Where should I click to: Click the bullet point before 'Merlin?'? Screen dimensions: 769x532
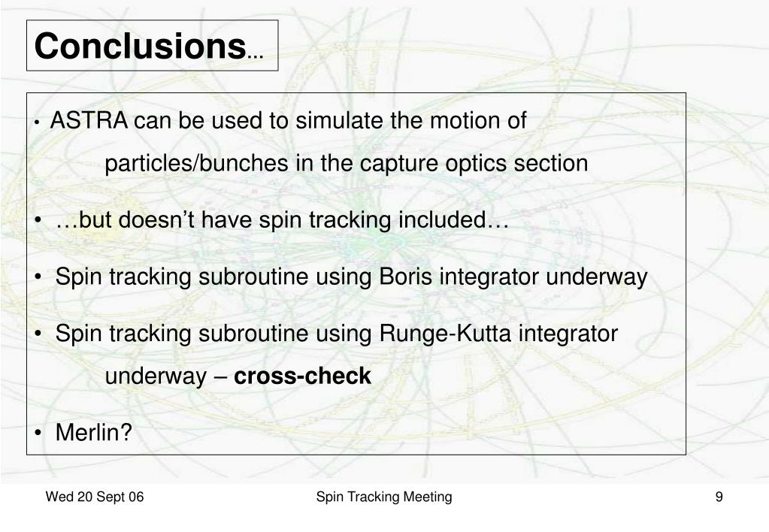[38, 433]
